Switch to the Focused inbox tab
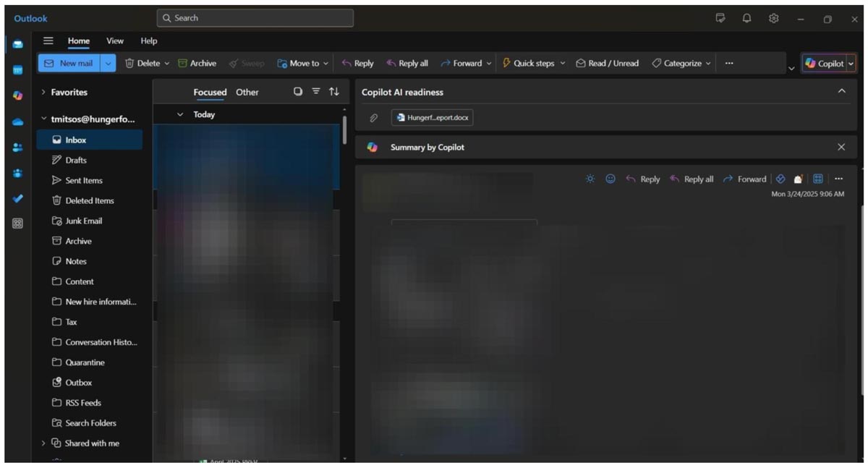 [x=210, y=93]
